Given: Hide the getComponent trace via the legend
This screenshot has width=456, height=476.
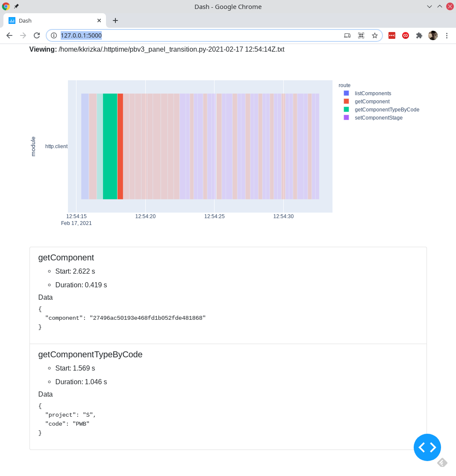Looking at the screenshot, I should [x=372, y=102].
